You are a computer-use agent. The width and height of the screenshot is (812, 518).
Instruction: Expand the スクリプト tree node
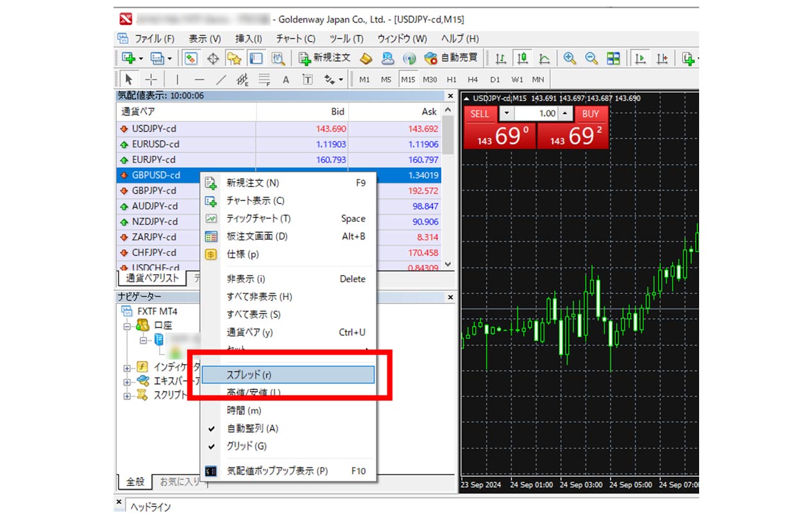pyautogui.click(x=127, y=396)
